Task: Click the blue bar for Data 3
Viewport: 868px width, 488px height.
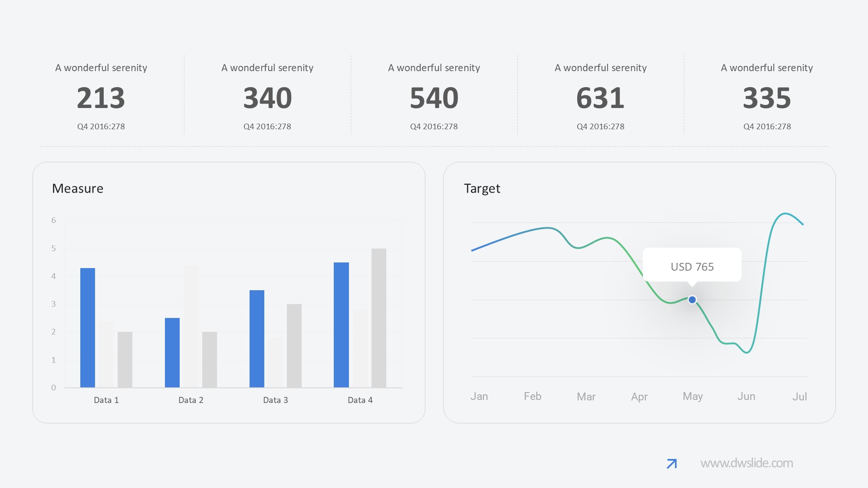Action: (x=257, y=338)
